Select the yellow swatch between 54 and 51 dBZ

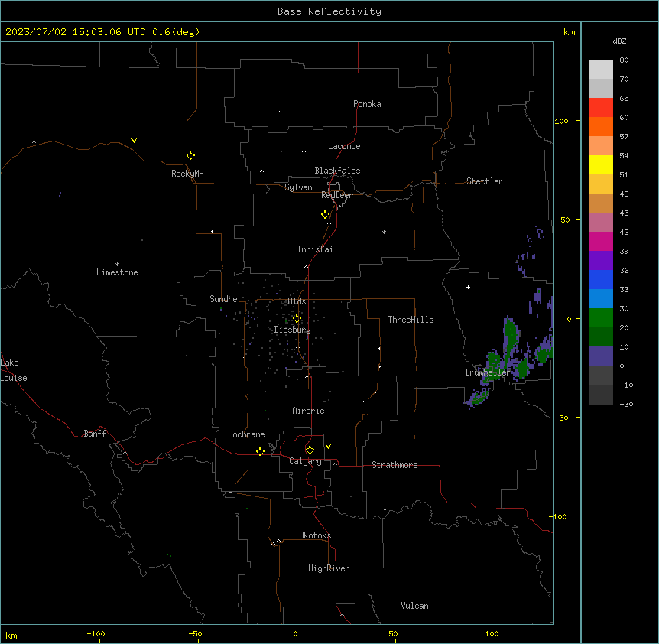(x=601, y=164)
